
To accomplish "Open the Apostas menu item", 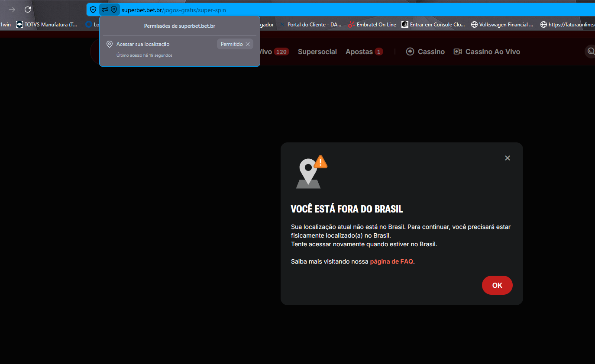I will [x=364, y=52].
